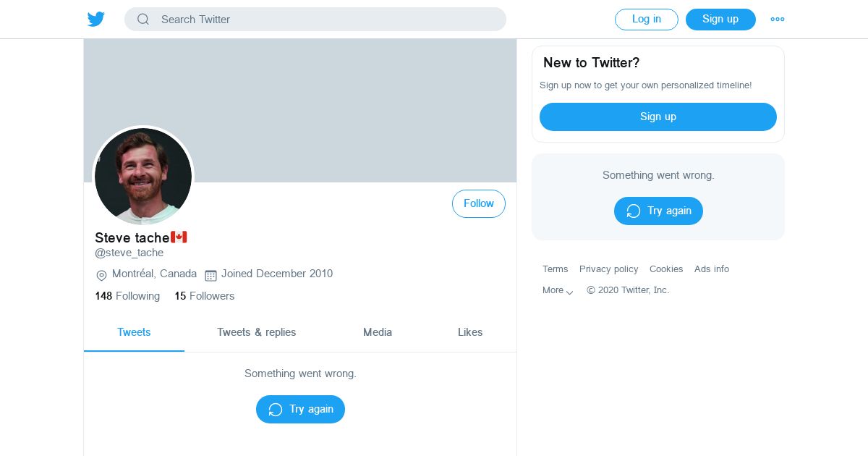This screenshot has height=456, width=868.
Task: Open the profile avatar photo
Action: pyautogui.click(x=143, y=177)
